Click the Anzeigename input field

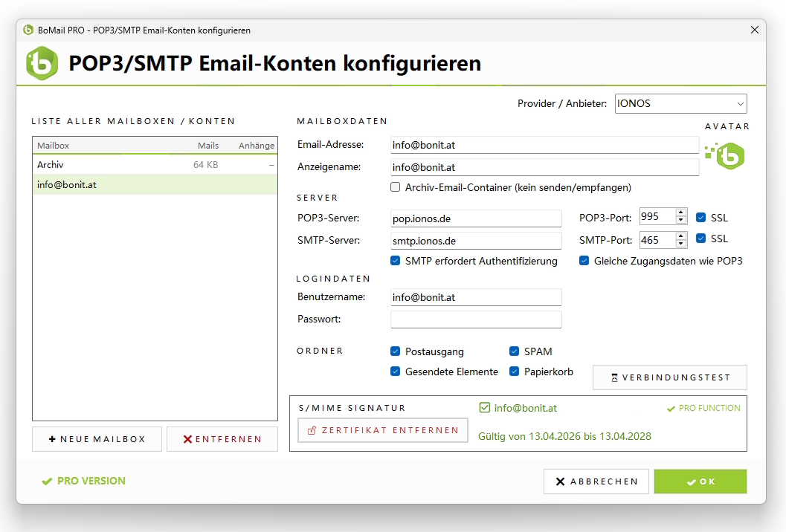coord(544,167)
